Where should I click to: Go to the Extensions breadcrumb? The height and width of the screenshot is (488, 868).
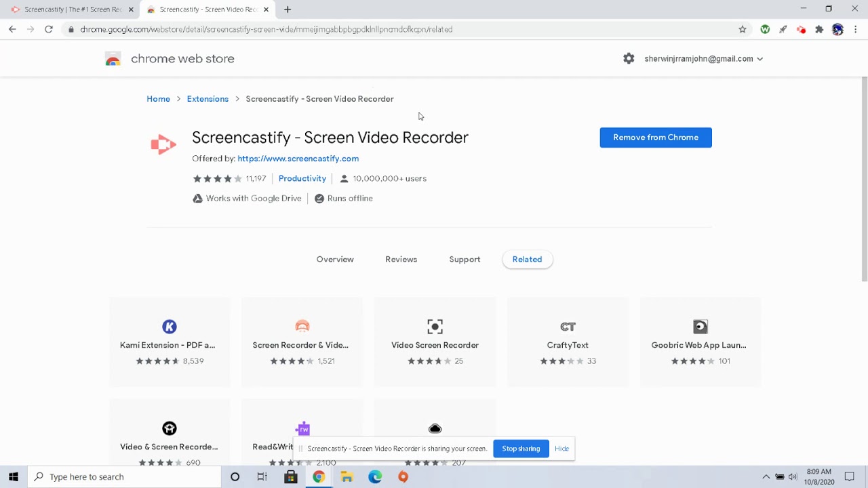(x=208, y=99)
